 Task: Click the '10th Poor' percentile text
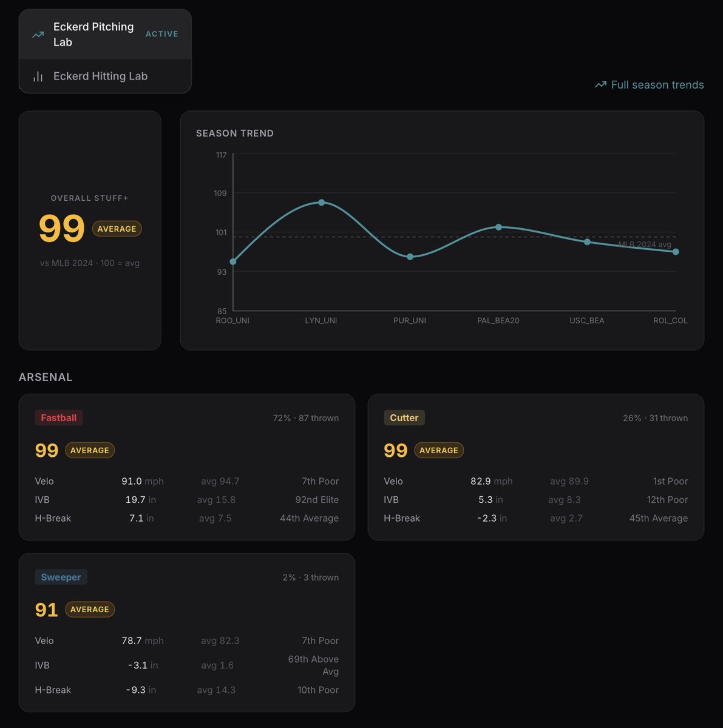click(x=318, y=690)
